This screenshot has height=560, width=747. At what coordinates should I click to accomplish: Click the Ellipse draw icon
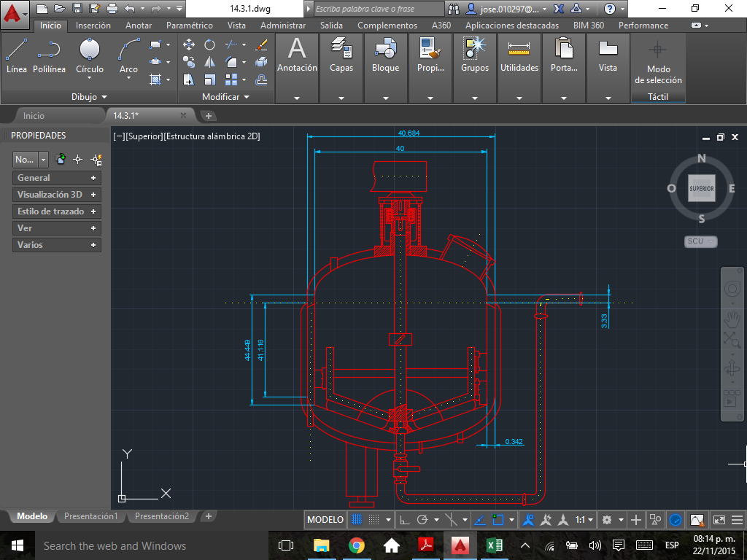tap(155, 62)
